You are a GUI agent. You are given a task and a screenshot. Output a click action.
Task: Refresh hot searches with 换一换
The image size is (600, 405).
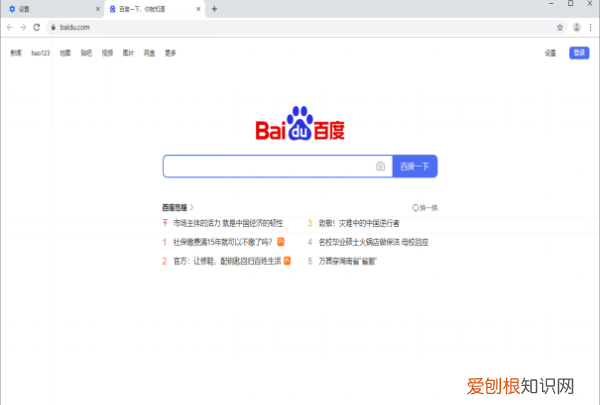(x=425, y=207)
